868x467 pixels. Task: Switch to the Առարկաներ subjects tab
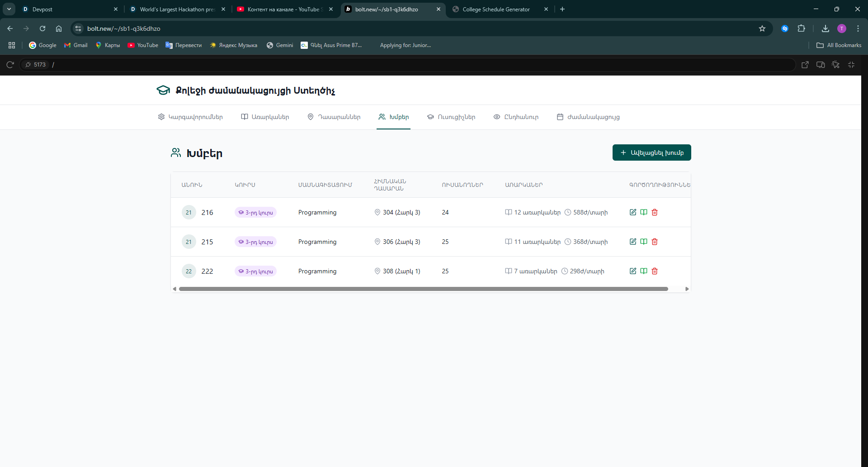coord(265,117)
